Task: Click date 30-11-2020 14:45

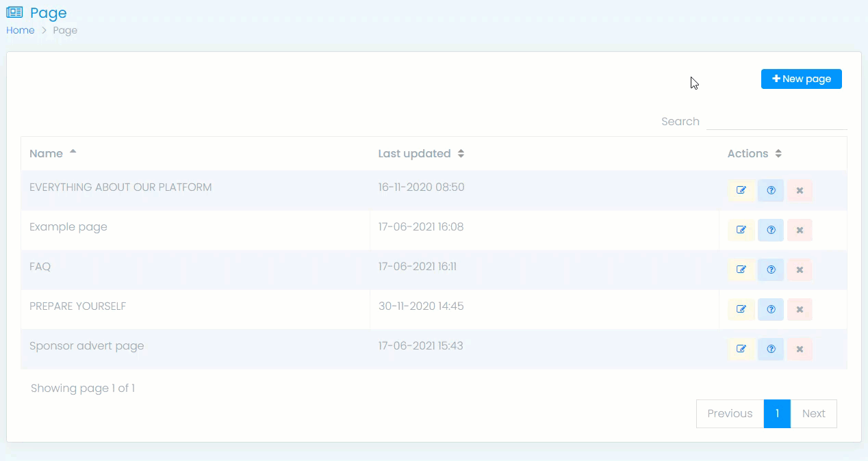Action: [421, 306]
